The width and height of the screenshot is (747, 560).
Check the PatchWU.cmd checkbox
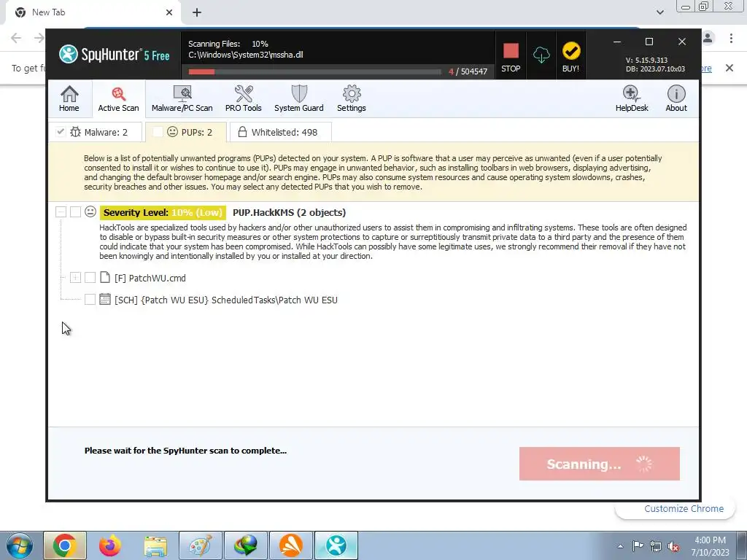[90, 277]
